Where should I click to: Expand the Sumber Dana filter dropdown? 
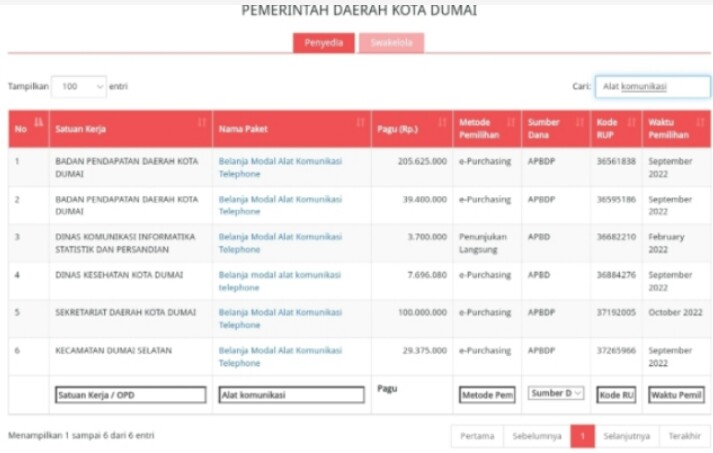[556, 394]
